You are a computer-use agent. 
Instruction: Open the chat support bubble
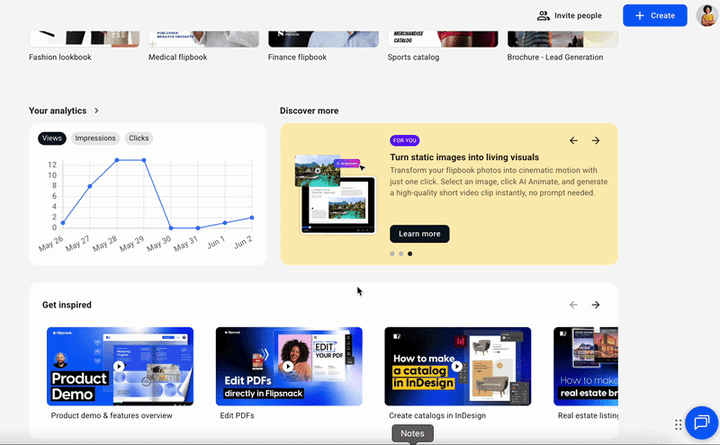pos(701,422)
